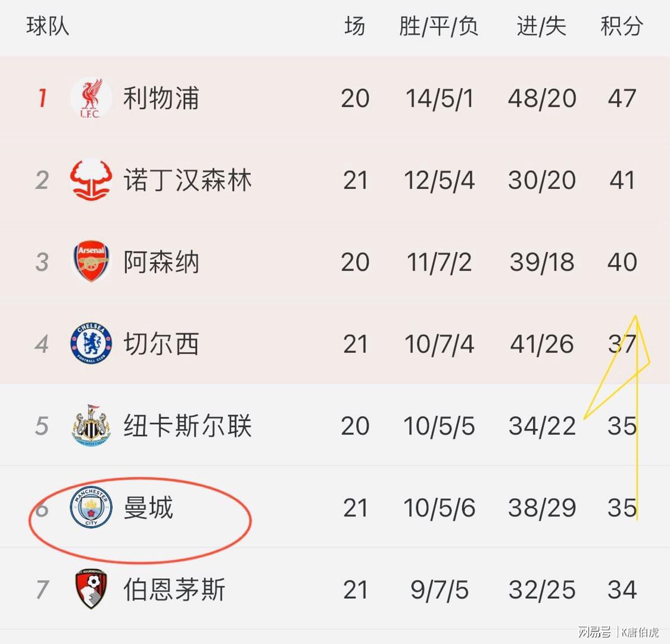Image resolution: width=670 pixels, height=644 pixels.
Task: Click the 进/失 column header
Action: [541, 26]
